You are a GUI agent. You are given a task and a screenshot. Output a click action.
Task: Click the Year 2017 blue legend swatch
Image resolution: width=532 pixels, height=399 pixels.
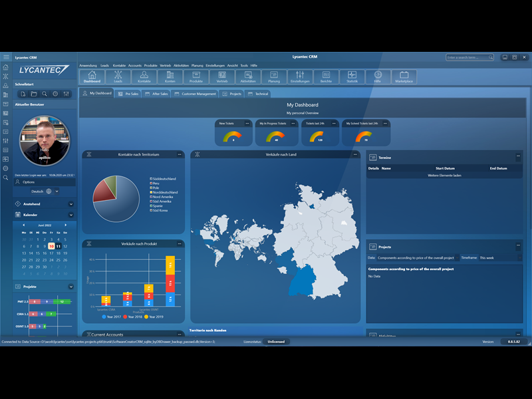(104, 317)
